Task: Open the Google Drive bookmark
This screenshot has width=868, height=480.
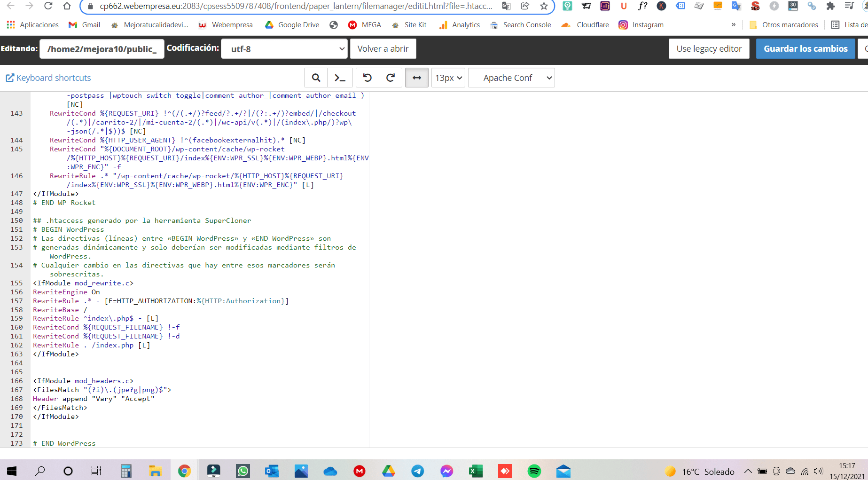Action: 292,25
